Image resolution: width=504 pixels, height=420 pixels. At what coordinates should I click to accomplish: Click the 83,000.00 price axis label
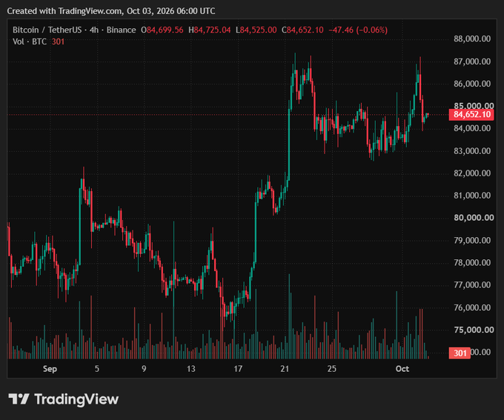click(472, 150)
